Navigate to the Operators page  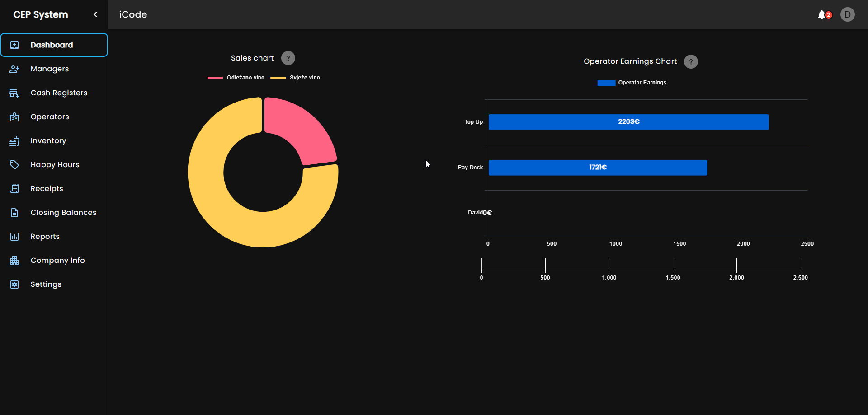54,117
